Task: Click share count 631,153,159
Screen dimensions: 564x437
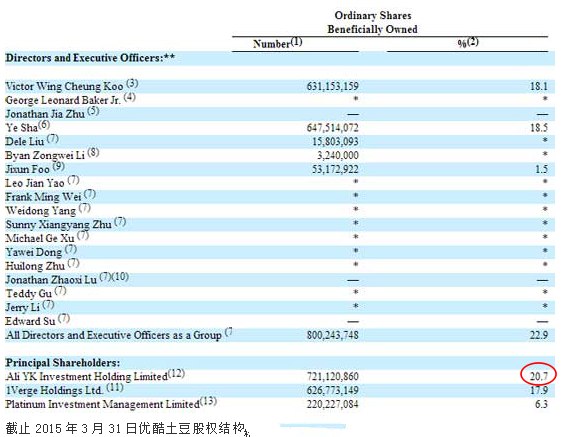Action: coord(332,86)
